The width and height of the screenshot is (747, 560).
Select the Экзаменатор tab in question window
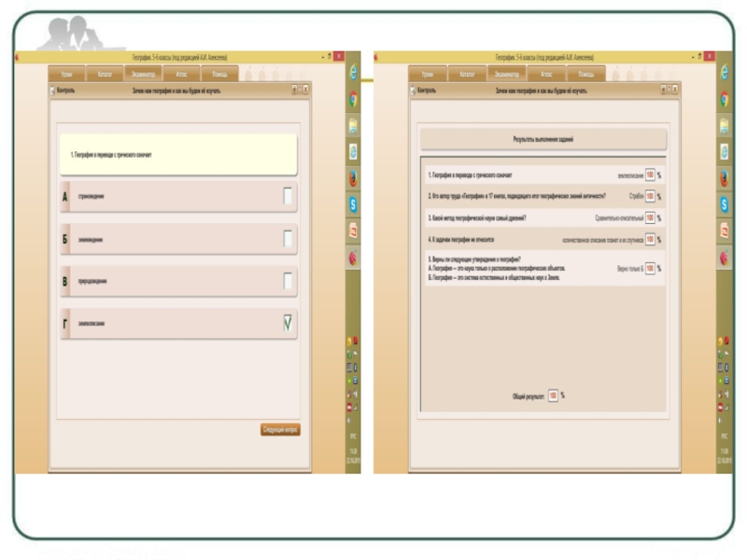pyautogui.click(x=143, y=74)
